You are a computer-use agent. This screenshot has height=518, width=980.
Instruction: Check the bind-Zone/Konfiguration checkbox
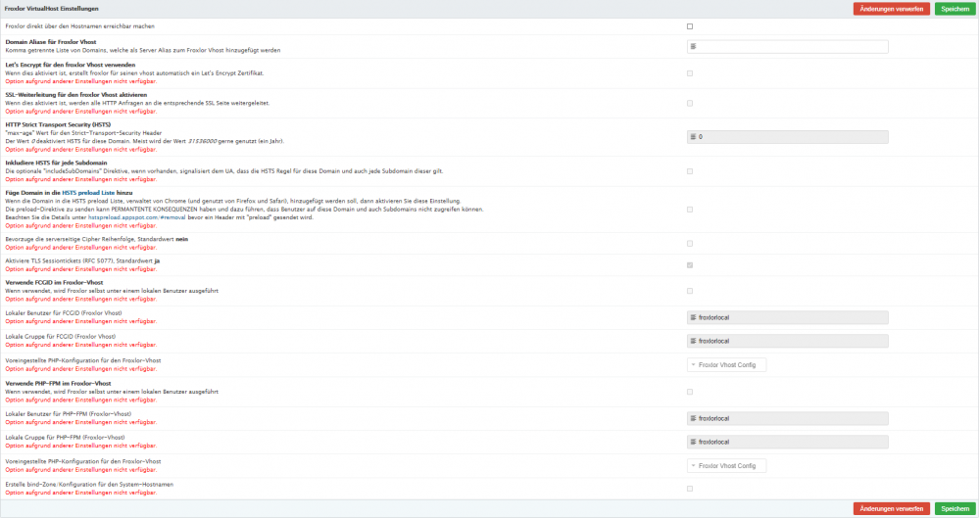point(690,489)
